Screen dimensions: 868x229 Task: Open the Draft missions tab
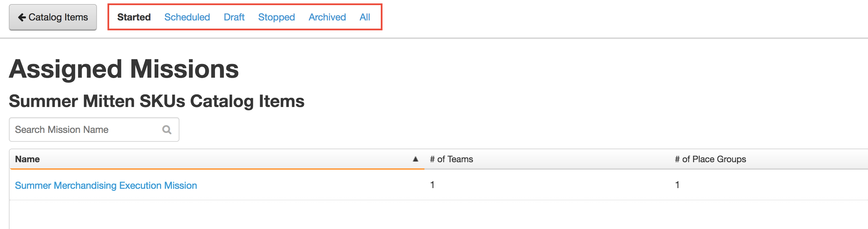point(234,17)
